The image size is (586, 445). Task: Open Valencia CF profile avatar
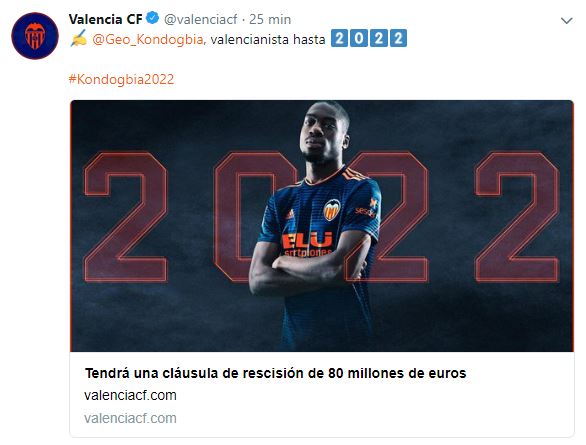35,35
